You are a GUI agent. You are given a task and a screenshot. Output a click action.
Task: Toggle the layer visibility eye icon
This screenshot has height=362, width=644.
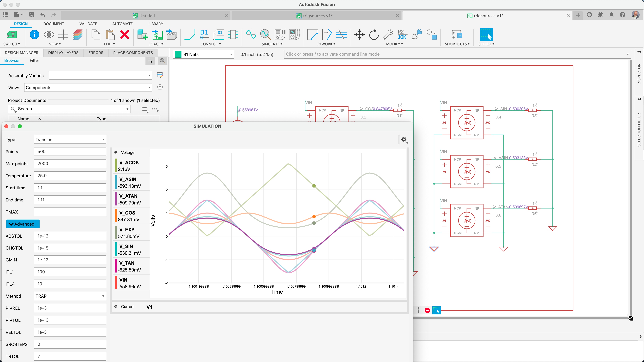point(49,35)
